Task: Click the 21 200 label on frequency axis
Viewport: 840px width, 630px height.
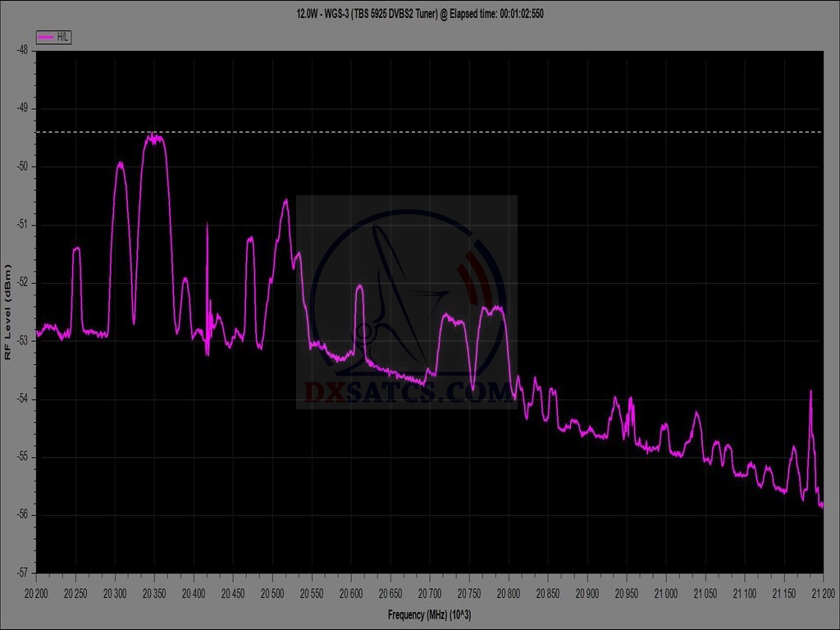Action: click(822, 591)
